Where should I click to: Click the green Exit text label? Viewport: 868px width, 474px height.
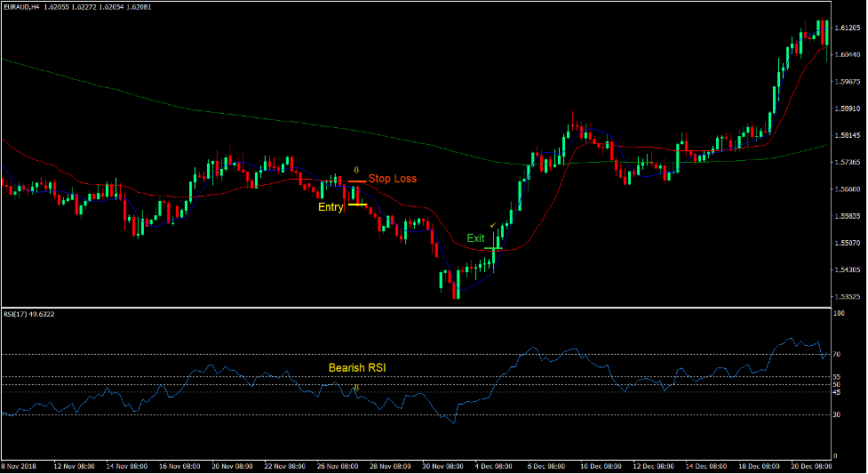point(476,238)
